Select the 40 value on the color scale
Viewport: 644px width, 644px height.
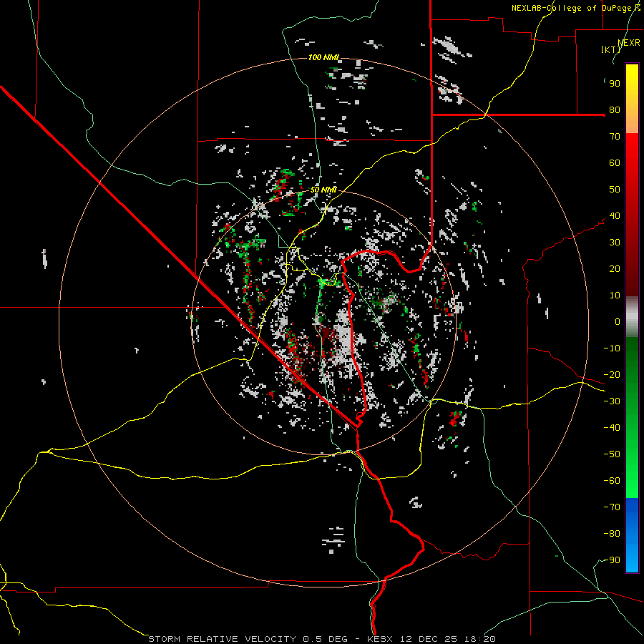(x=615, y=216)
